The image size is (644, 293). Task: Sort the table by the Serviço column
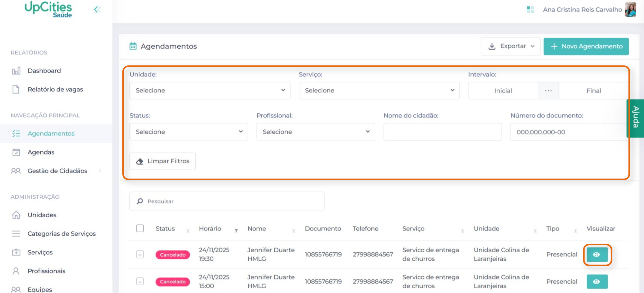(x=463, y=230)
